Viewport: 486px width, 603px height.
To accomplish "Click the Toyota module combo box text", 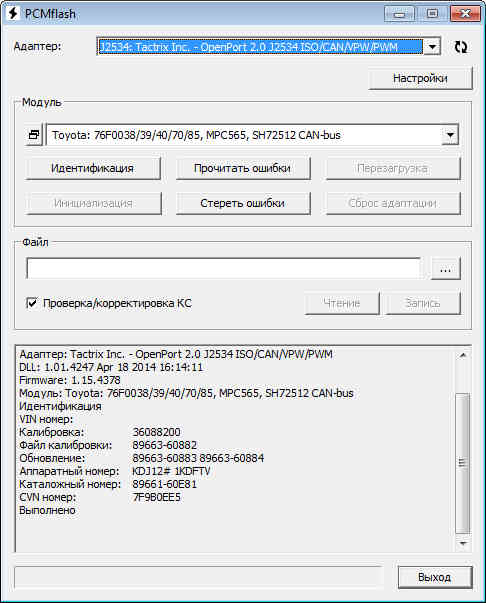I will pos(196,135).
